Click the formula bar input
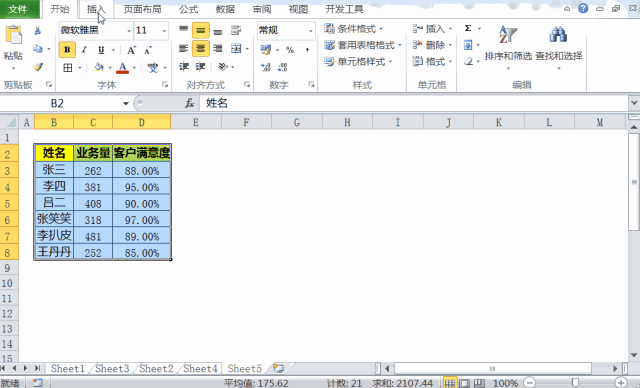Viewport: 640px width, 388px height. (x=414, y=103)
